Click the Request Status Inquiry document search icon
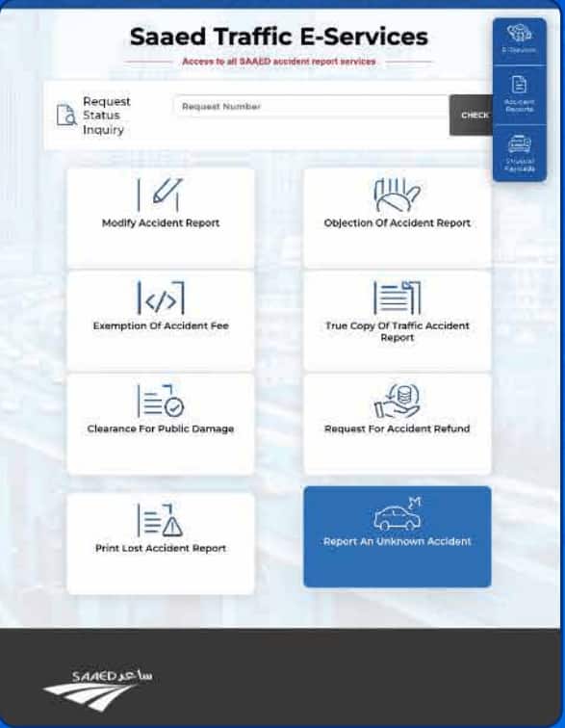Screen dimensions: 565x728 click(66, 116)
